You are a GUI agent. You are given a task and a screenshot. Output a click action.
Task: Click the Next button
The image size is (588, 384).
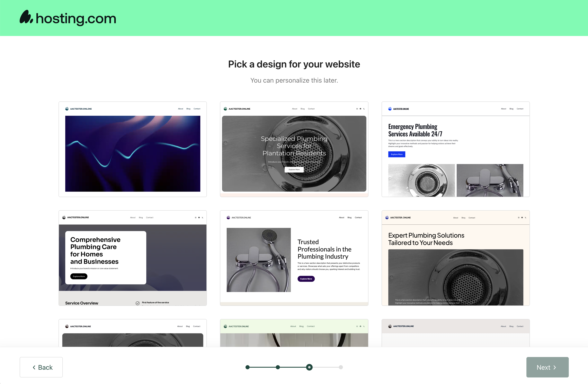point(547,367)
